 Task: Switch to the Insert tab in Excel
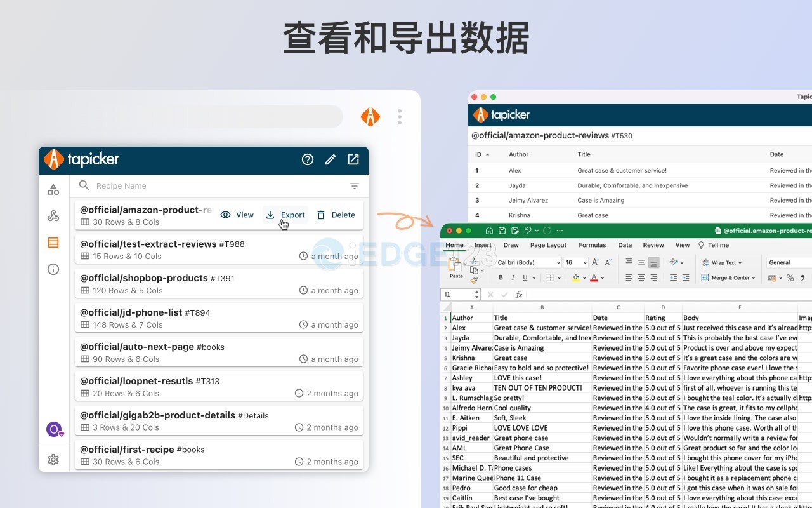pyautogui.click(x=483, y=245)
